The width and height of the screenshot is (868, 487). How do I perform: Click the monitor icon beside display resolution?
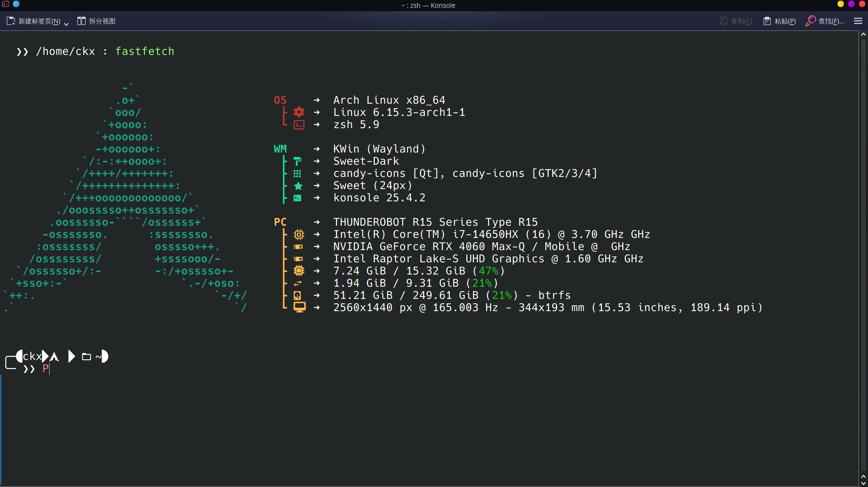click(x=299, y=307)
